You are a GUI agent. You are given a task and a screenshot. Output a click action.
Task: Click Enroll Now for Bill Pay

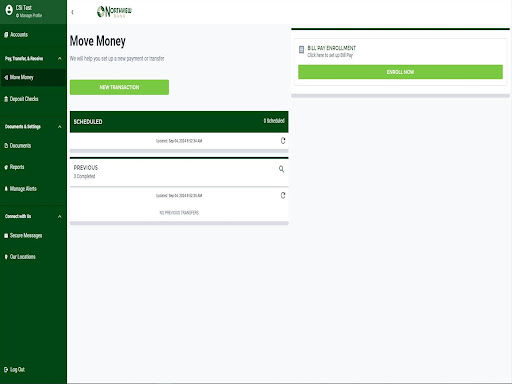(x=400, y=72)
